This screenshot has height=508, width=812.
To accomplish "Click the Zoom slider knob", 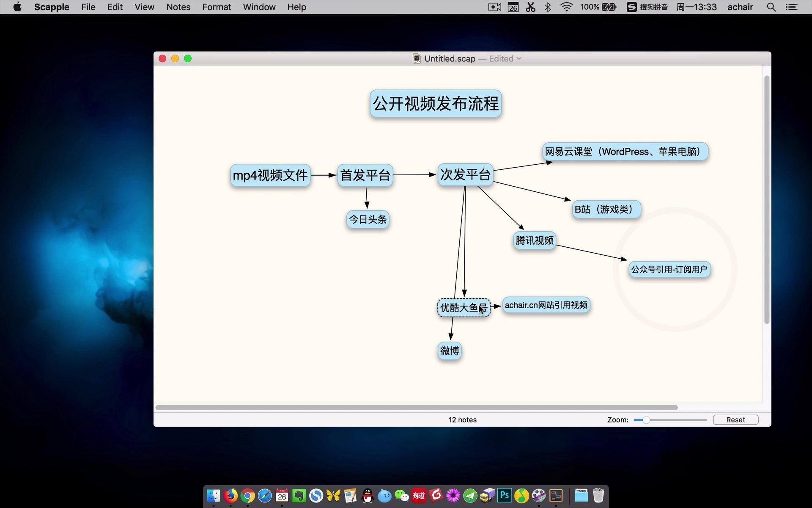I will tap(646, 420).
